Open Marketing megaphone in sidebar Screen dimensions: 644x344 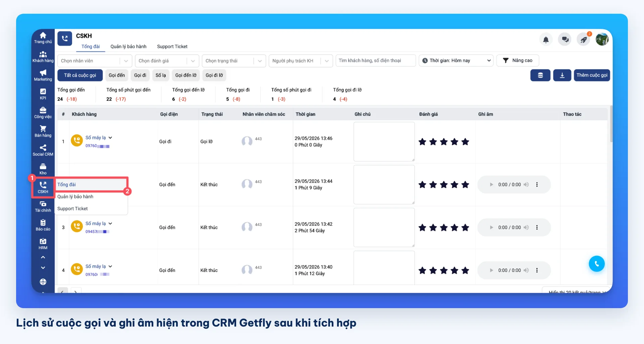43,75
